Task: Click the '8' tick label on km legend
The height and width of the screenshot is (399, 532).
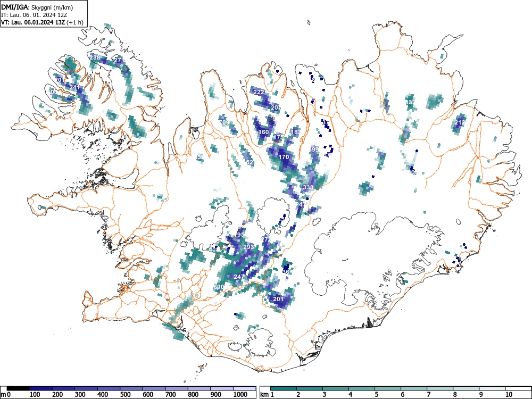Action: pyautogui.click(x=455, y=395)
